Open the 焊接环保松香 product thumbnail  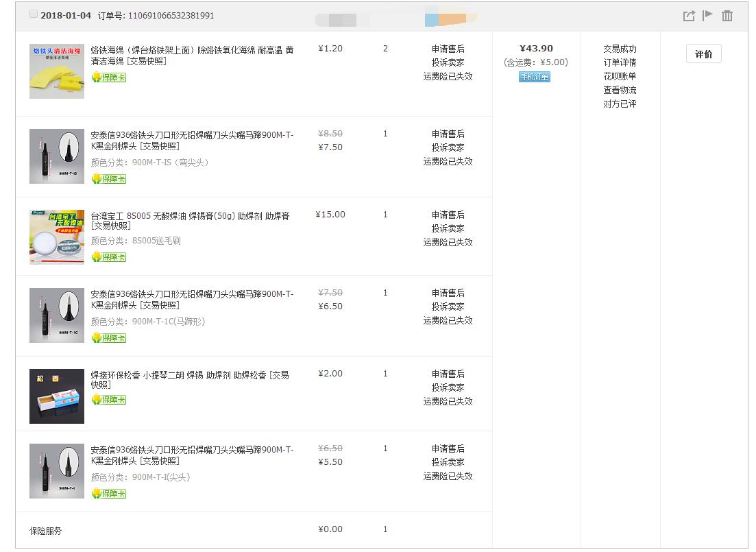pyautogui.click(x=57, y=396)
